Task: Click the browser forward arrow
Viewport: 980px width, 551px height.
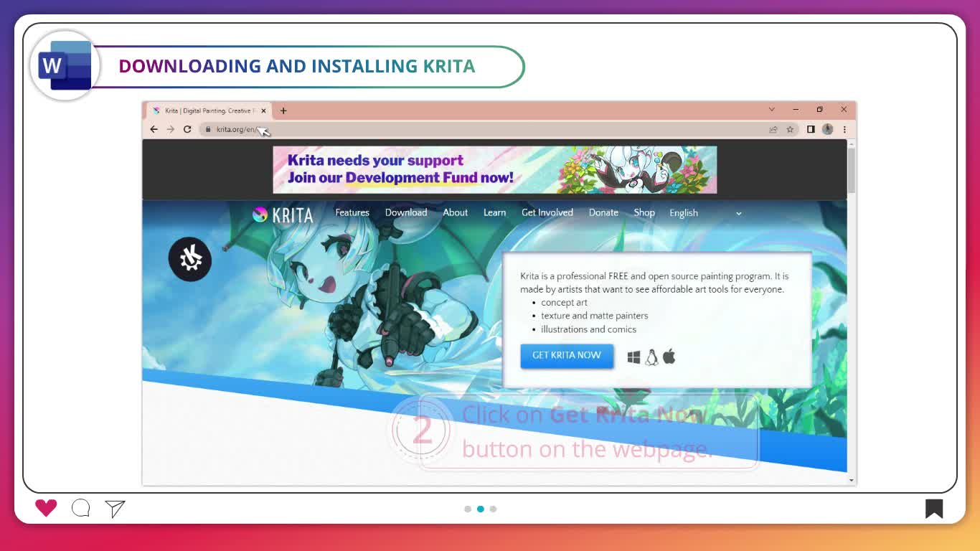Action: pos(170,129)
